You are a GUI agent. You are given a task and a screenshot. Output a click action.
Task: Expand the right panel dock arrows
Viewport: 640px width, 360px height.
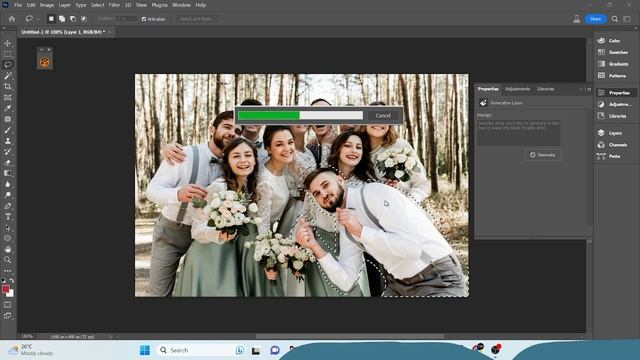tap(635, 29)
